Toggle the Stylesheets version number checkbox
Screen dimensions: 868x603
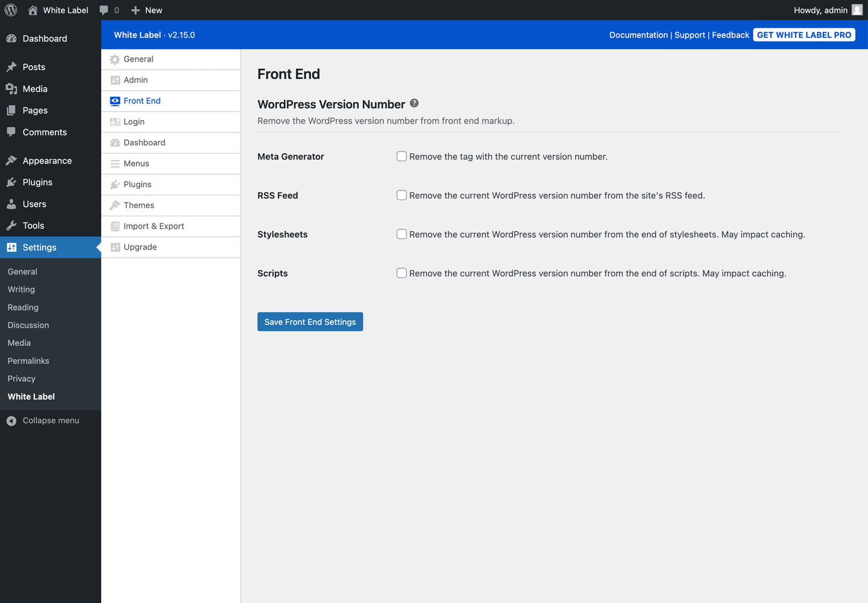click(401, 234)
